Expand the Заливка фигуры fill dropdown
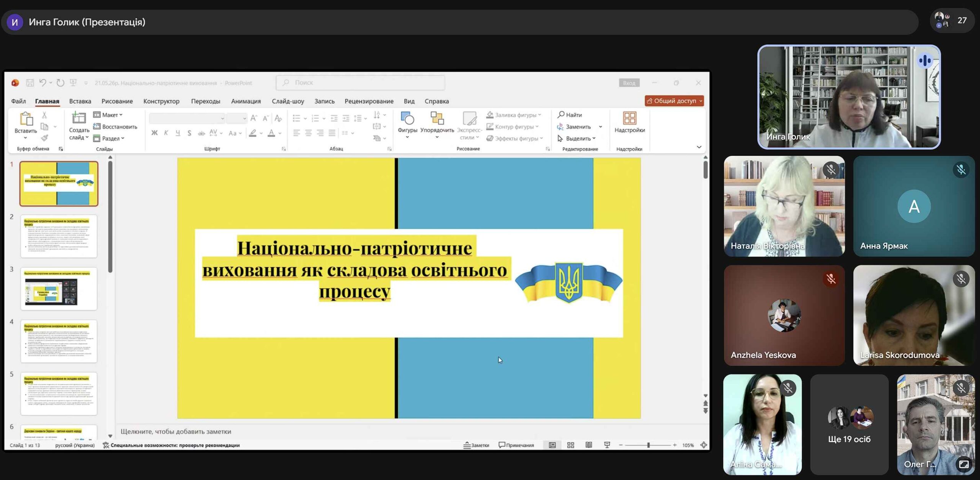 tap(514, 115)
